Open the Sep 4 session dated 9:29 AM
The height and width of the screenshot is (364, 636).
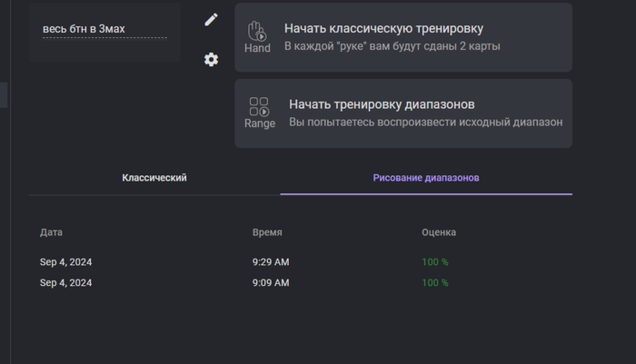tap(66, 262)
